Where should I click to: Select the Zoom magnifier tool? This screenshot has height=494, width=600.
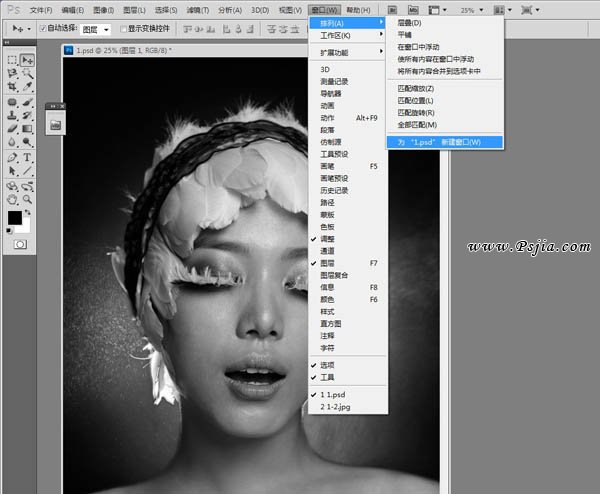[27, 186]
